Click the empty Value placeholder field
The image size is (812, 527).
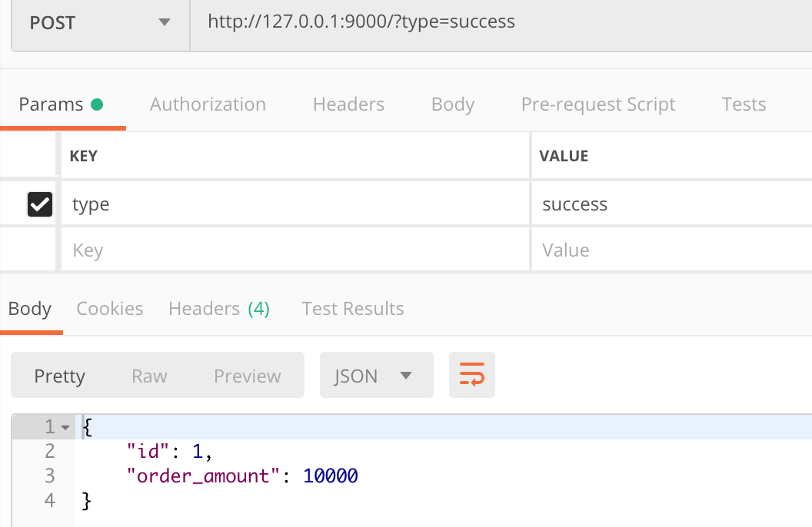[669, 250]
